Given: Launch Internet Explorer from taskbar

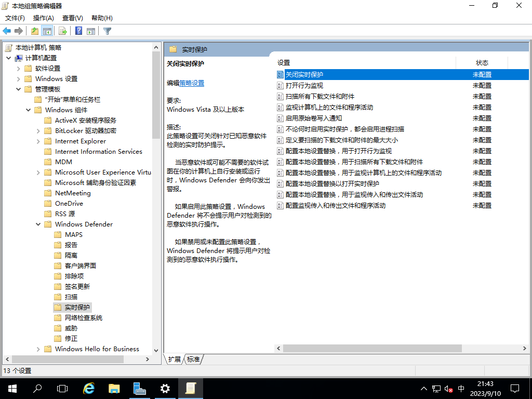Looking at the screenshot, I should (x=88, y=389).
